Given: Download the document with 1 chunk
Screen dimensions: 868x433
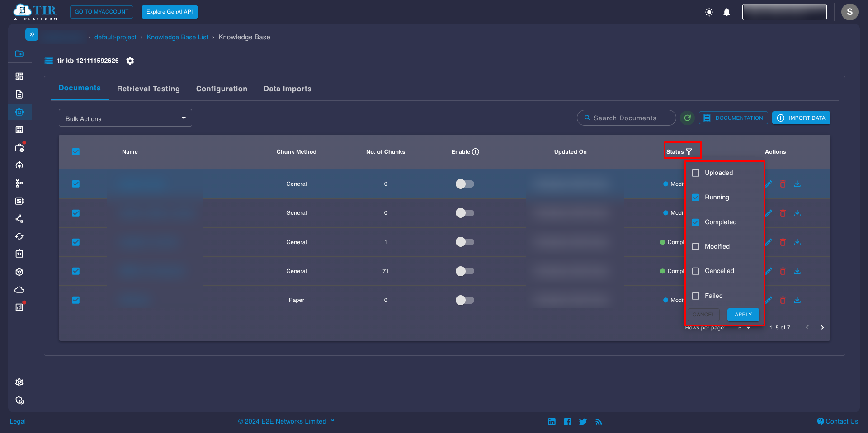Looking at the screenshot, I should tap(797, 242).
